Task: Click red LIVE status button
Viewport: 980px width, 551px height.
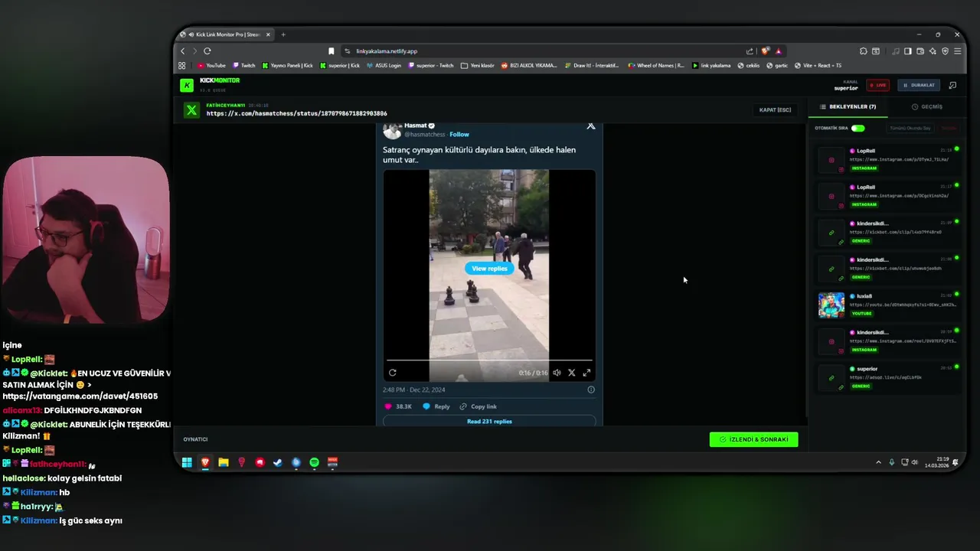Action: tap(877, 85)
